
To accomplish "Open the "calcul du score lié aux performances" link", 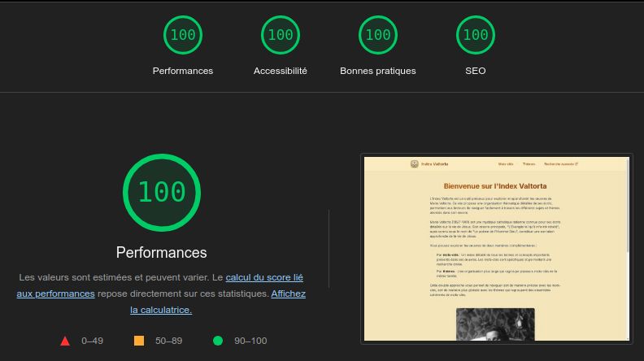I will [264, 277].
